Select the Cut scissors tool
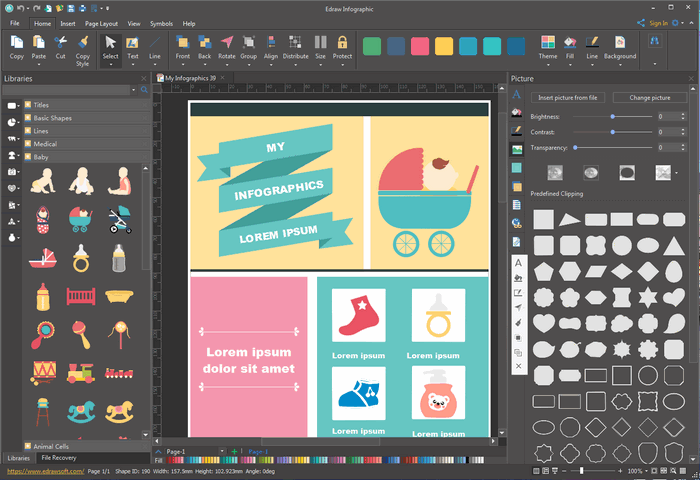The height and width of the screenshot is (480, 700). [61, 43]
